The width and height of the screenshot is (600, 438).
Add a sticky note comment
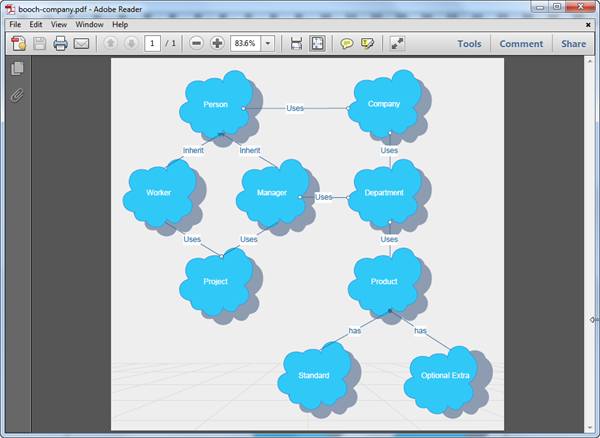pos(347,44)
